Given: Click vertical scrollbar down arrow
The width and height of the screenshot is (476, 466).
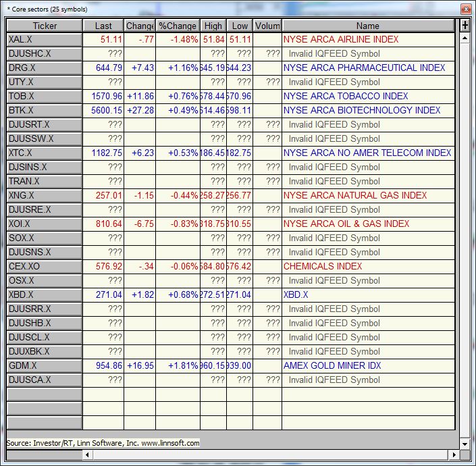Looking at the screenshot, I should (x=465, y=444).
